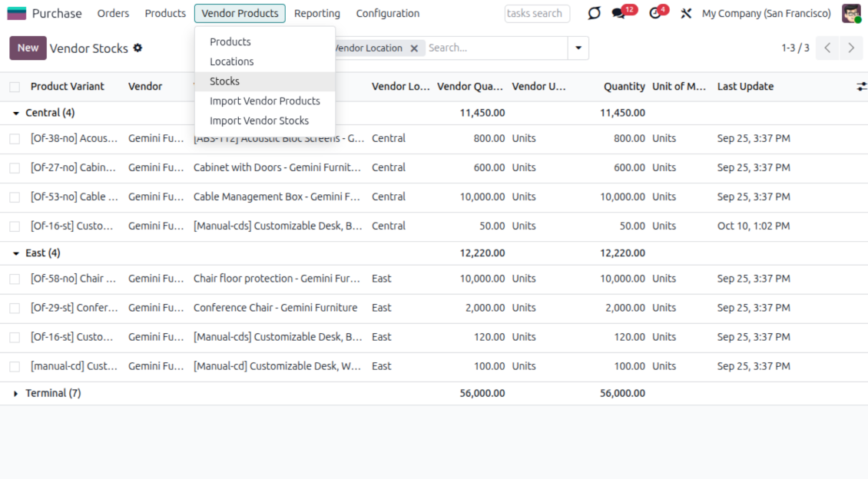Click the tasks search input field

pos(537,14)
